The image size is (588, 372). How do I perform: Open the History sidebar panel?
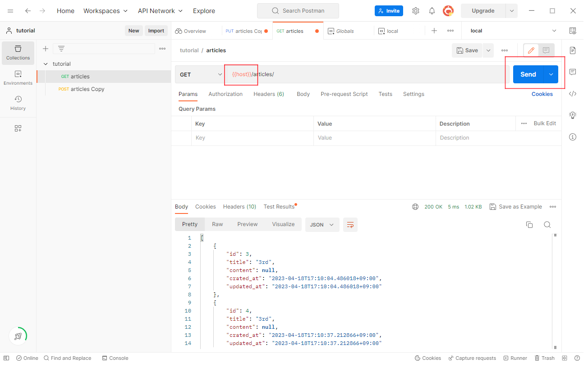[18, 103]
